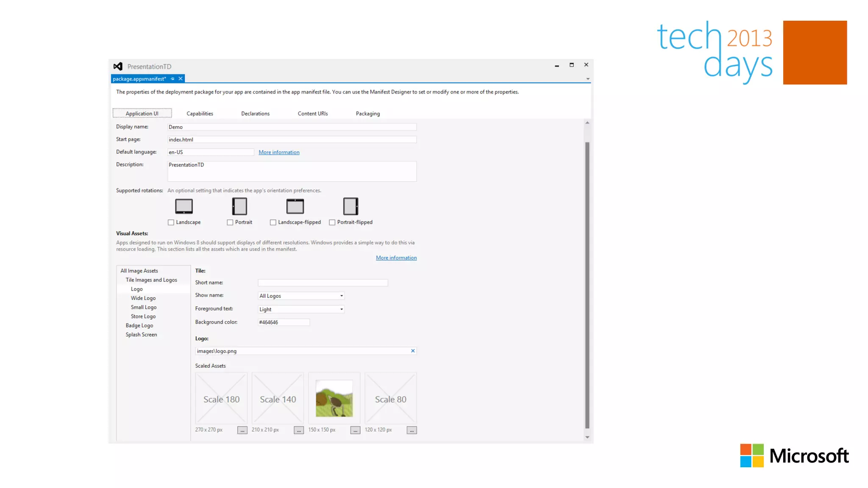Switch to the Capabilities tab
Screen dimensions: 868x488
(x=200, y=114)
